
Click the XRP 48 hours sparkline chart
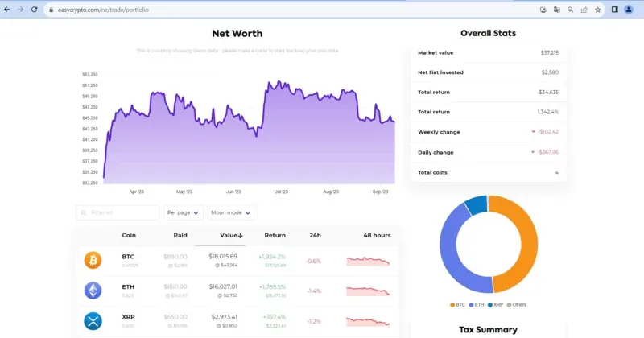click(x=368, y=322)
